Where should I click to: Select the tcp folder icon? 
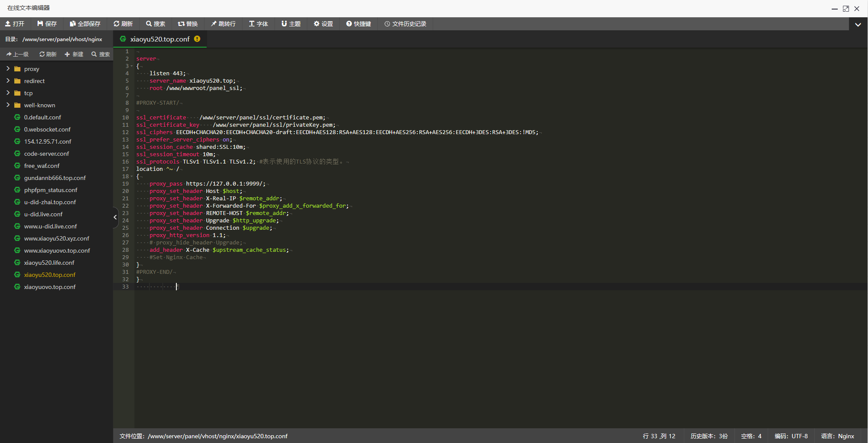[x=17, y=93]
